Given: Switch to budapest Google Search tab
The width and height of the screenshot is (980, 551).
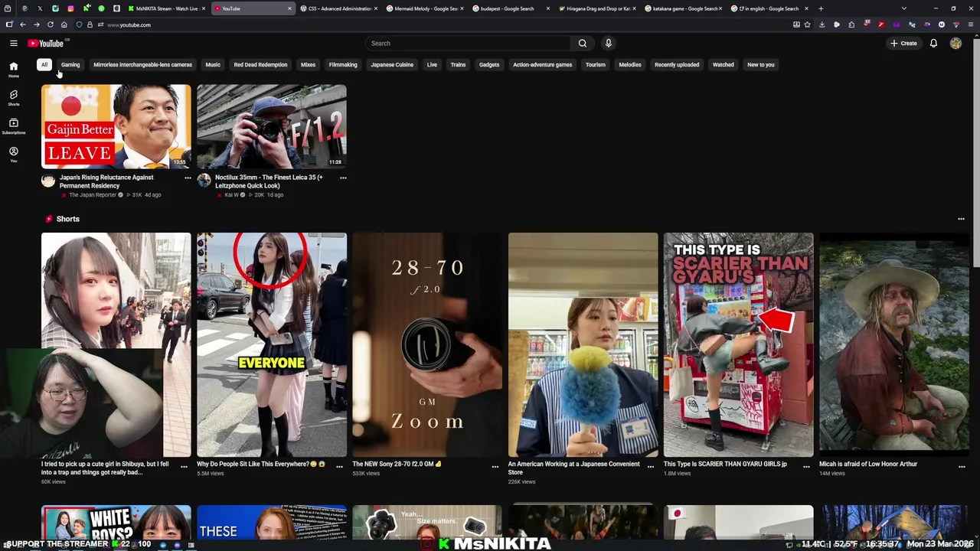Looking at the screenshot, I should click(511, 8).
